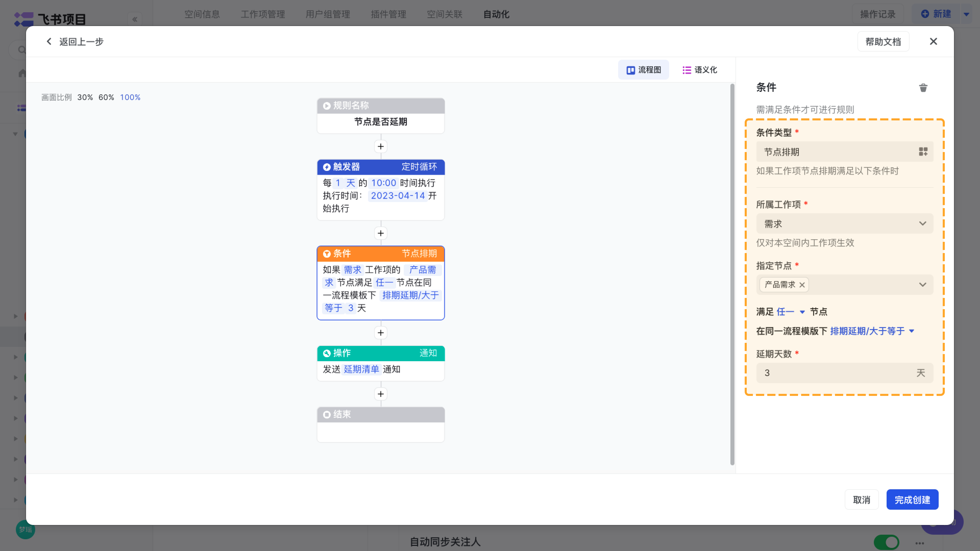Open the 自动化 tab
This screenshot has width=980, height=551.
point(496,15)
